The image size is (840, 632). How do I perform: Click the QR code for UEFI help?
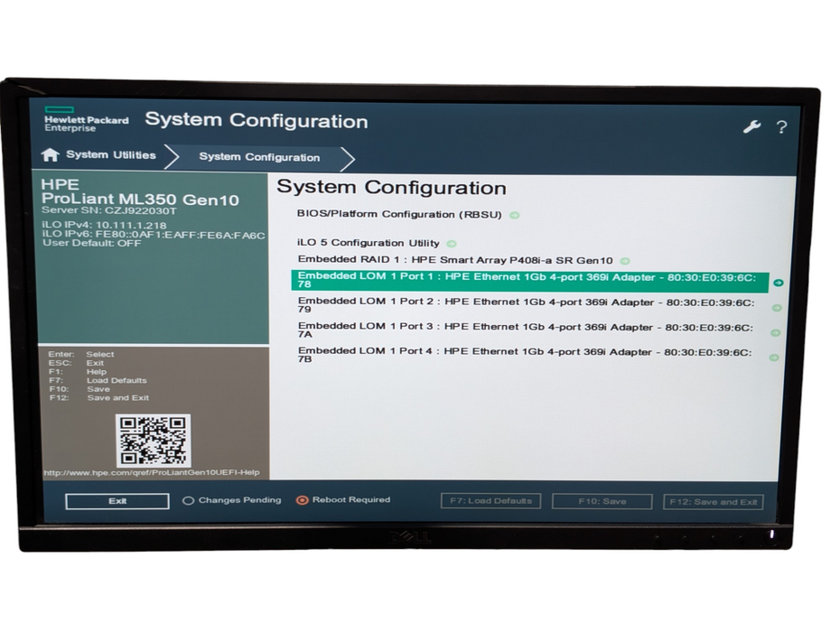pyautogui.click(x=153, y=441)
